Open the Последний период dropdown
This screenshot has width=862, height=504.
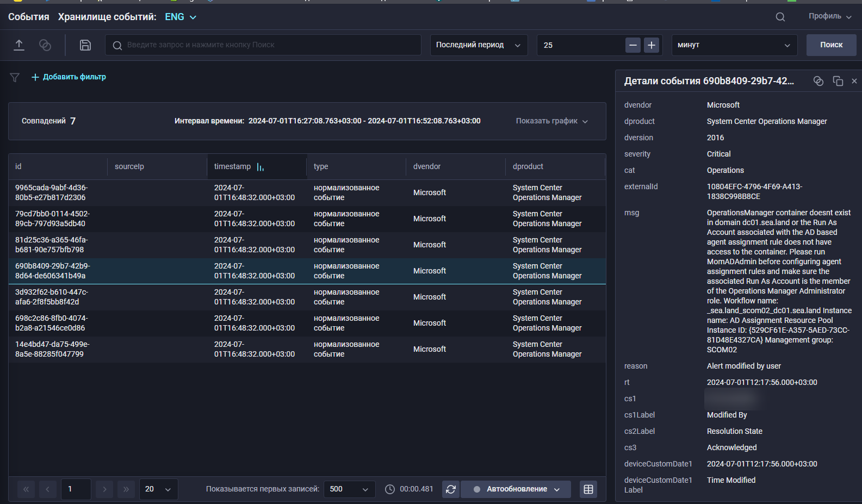click(x=479, y=45)
